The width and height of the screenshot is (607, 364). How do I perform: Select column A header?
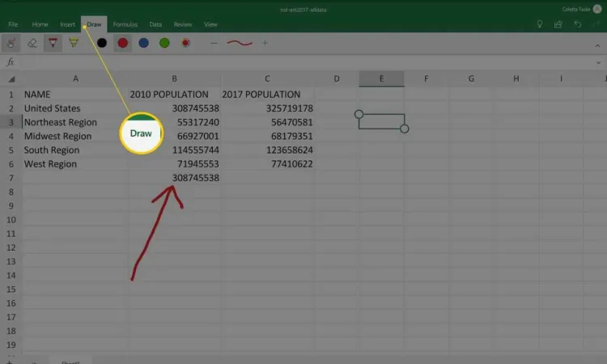(x=75, y=79)
